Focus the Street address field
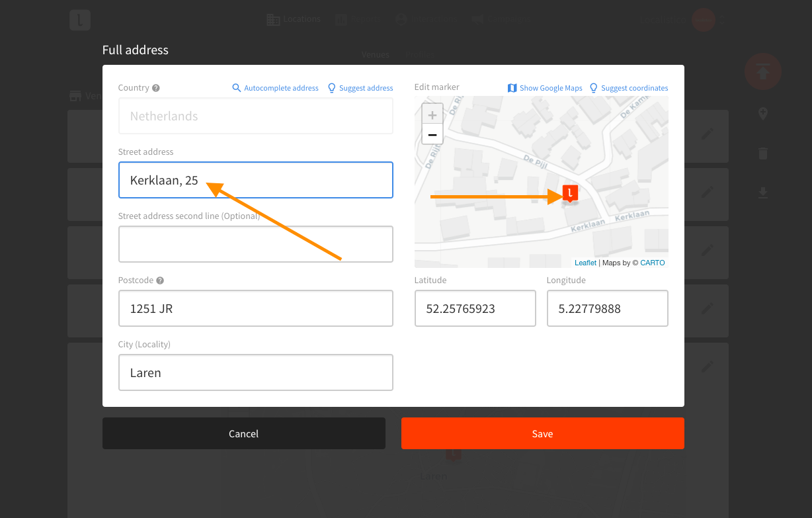The image size is (812, 518). (256, 180)
